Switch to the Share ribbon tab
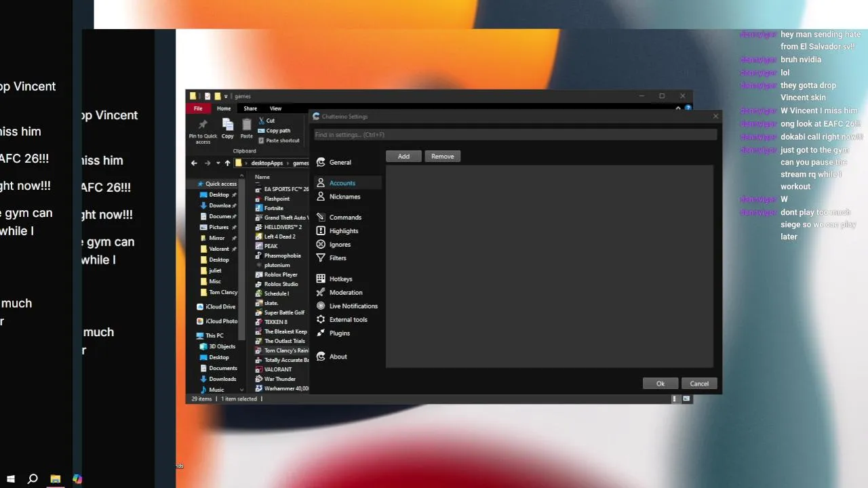 click(x=250, y=108)
